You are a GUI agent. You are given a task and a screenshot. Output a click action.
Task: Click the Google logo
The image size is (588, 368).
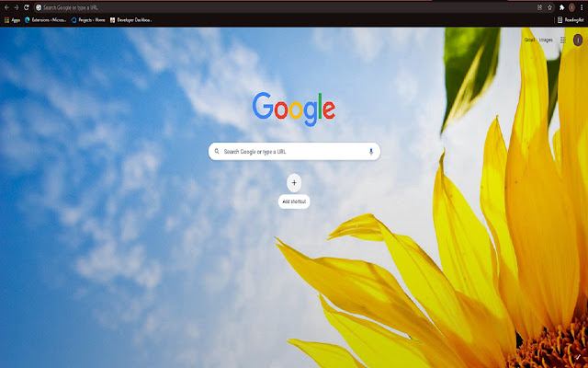click(294, 109)
